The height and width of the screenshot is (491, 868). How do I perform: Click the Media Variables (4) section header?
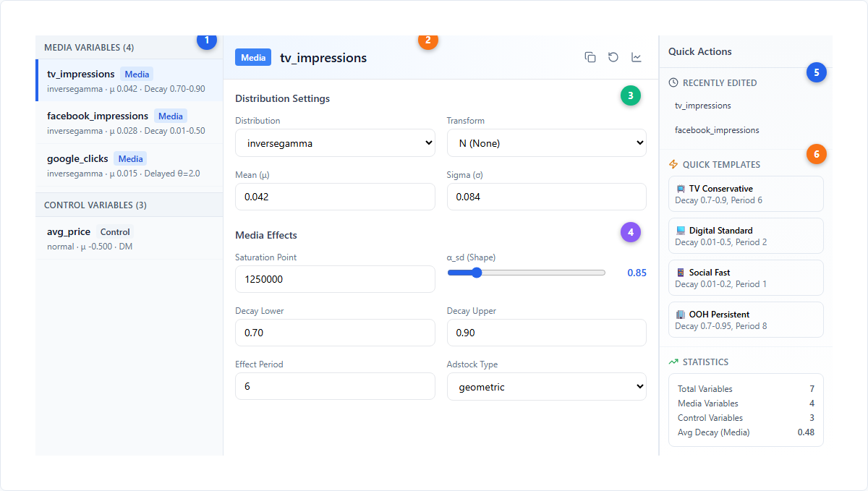[129, 48]
